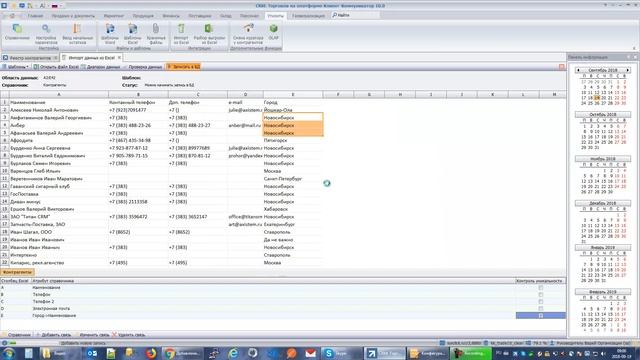640x360 pixels.
Task: Toggle uniqueness checkbox for Телефон 2 row
Action: click(x=540, y=302)
